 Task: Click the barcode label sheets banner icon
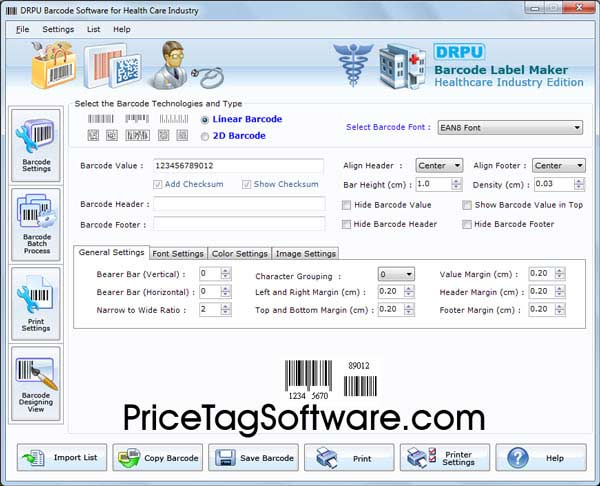coord(112,66)
